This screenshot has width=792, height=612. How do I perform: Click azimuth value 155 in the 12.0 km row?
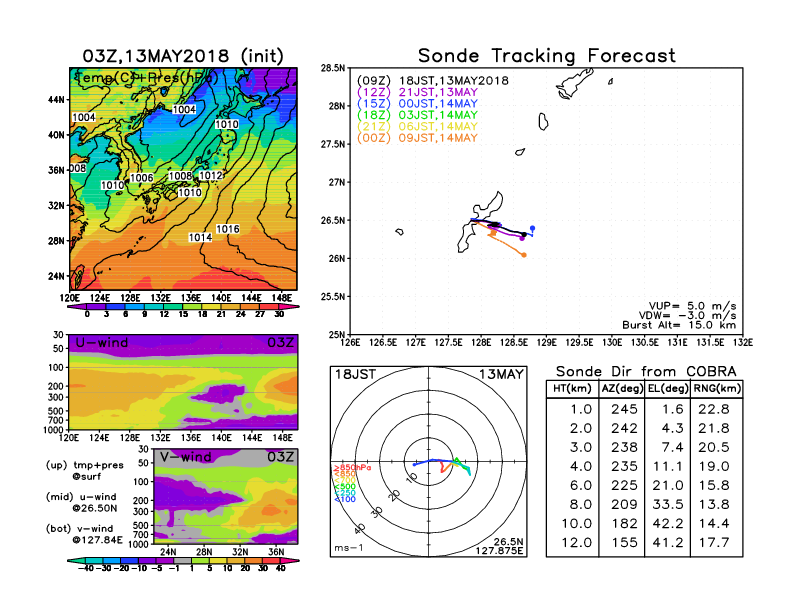pos(624,543)
